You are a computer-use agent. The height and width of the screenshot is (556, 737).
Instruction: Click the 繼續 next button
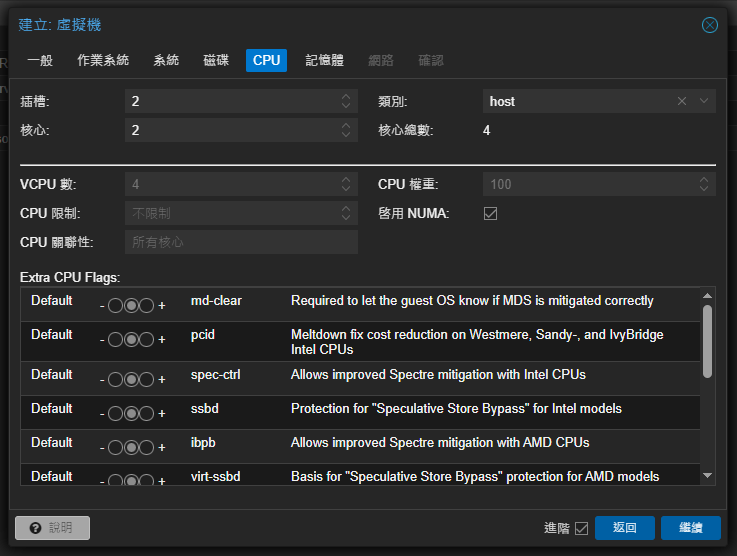[690, 528]
